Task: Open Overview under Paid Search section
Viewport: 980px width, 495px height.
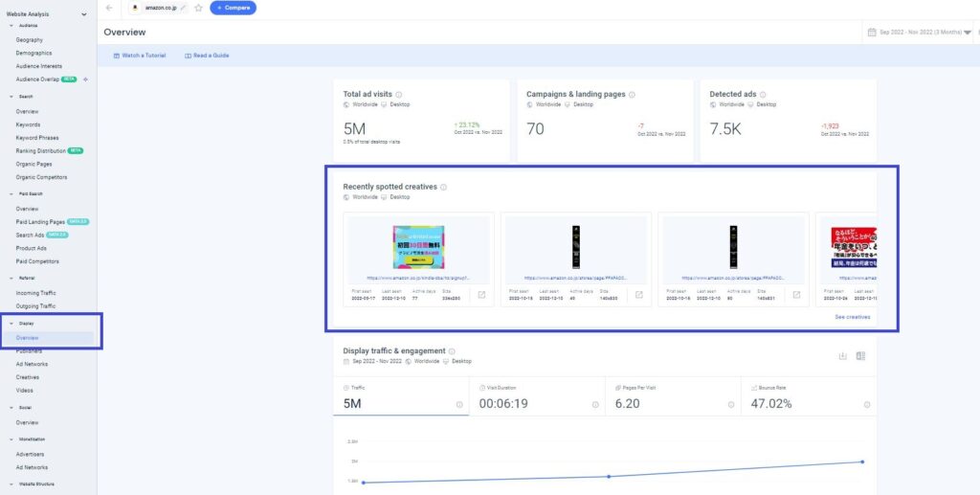Action: (x=27, y=209)
